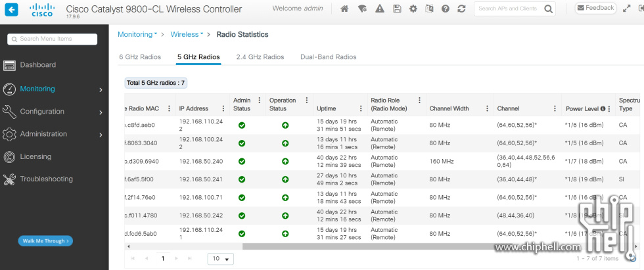Click admin status check for 192.168.50.240
Image resolution: width=644 pixels, height=270 pixels.
242,161
